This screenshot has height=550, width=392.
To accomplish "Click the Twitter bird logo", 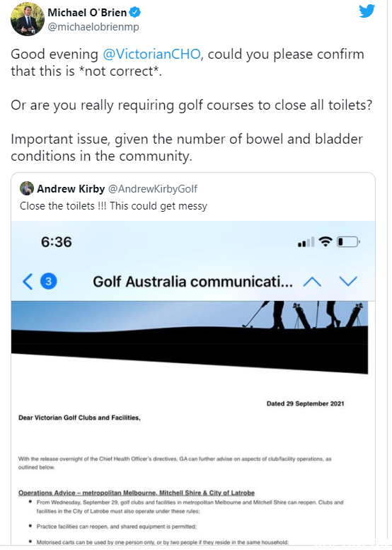I will tap(367, 11).
